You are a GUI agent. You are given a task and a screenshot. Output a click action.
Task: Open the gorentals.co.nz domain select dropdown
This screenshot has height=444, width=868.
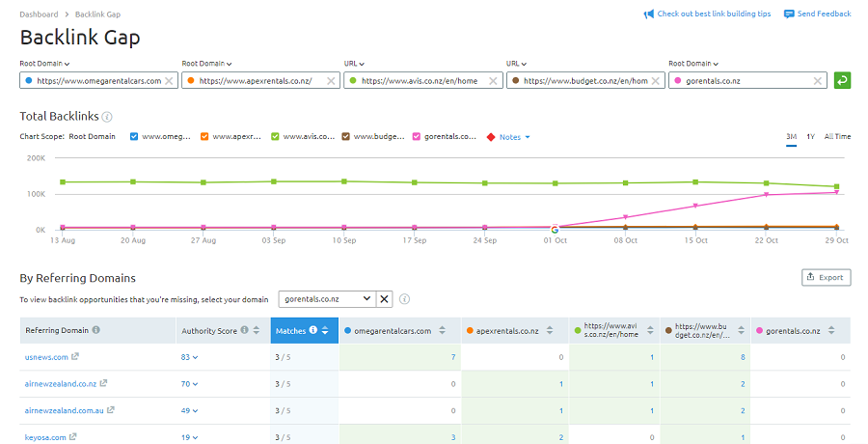pos(327,299)
